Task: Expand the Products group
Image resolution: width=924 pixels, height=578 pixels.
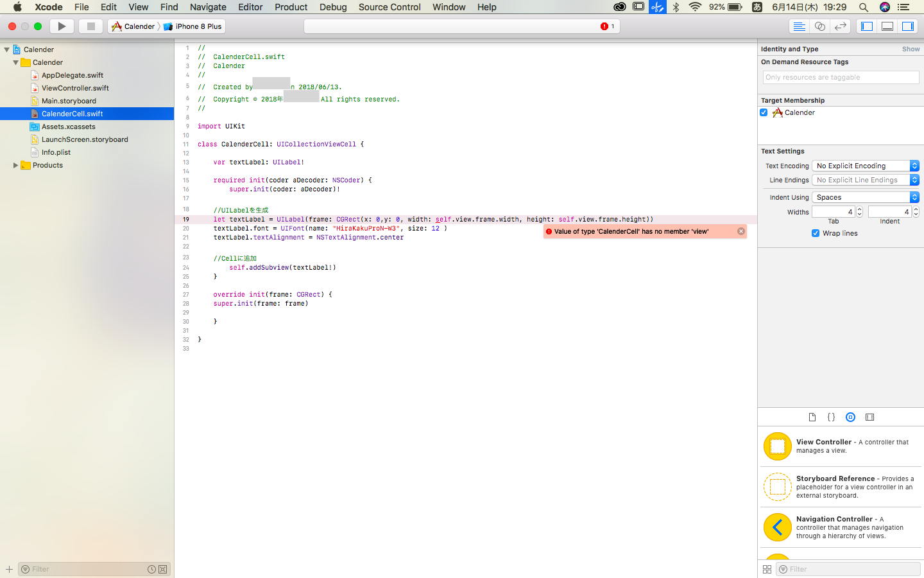Action: 15,165
